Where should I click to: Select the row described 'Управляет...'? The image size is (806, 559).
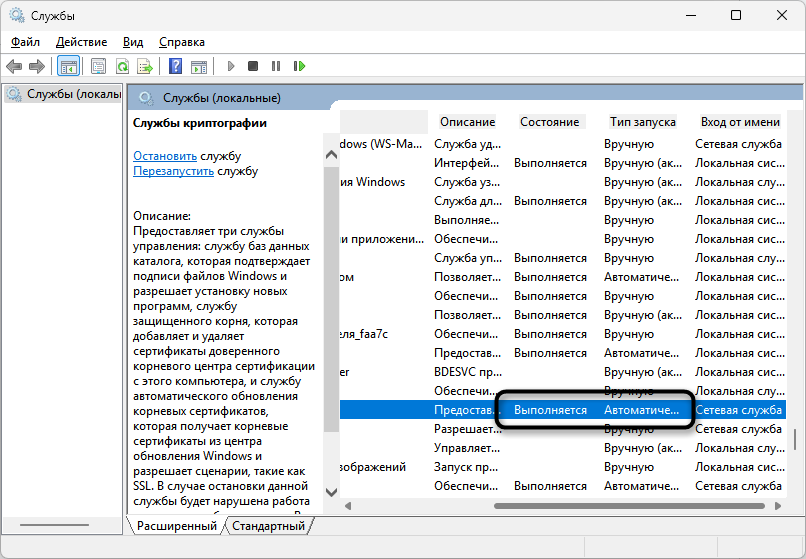point(563,448)
